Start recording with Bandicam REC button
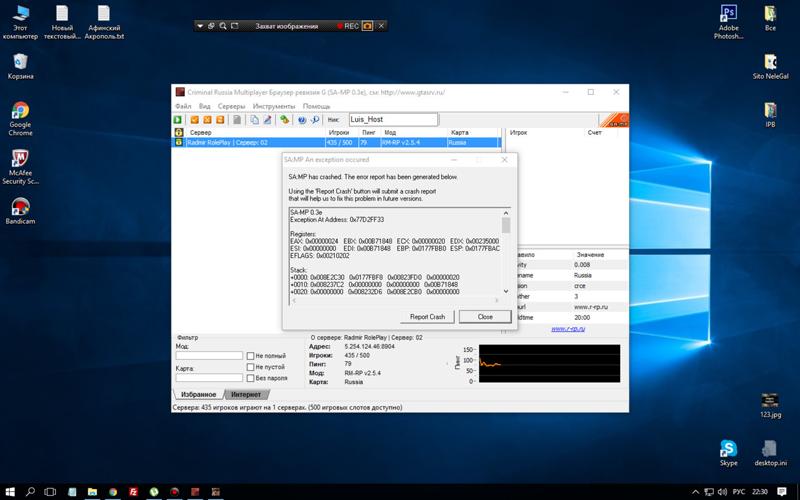 pyautogui.click(x=347, y=26)
